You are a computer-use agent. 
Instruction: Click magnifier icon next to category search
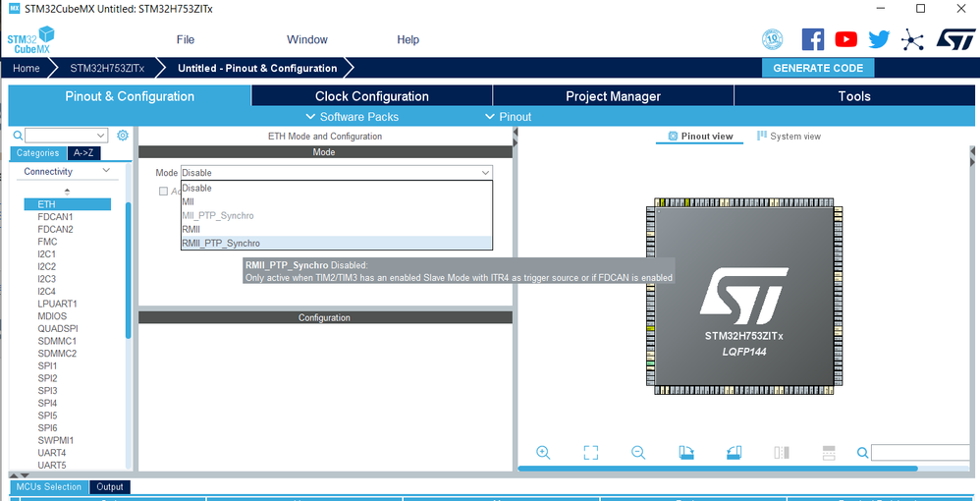click(x=18, y=136)
